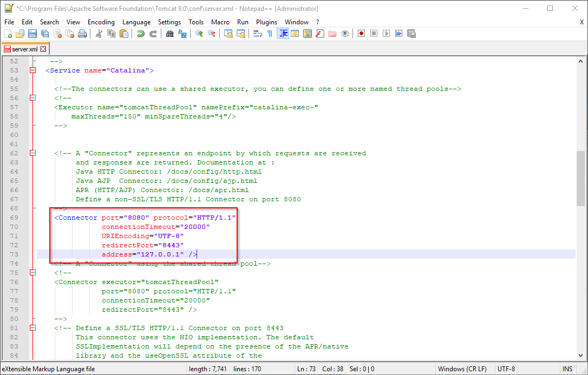
Task: Toggle Word Wrap in the toolbar
Action: (258, 34)
